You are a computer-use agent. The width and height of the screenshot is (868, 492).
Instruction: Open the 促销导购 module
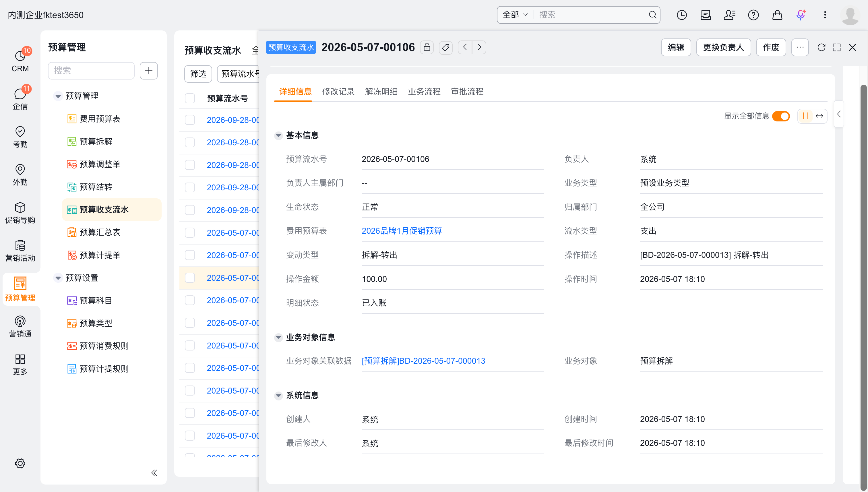pos(20,212)
